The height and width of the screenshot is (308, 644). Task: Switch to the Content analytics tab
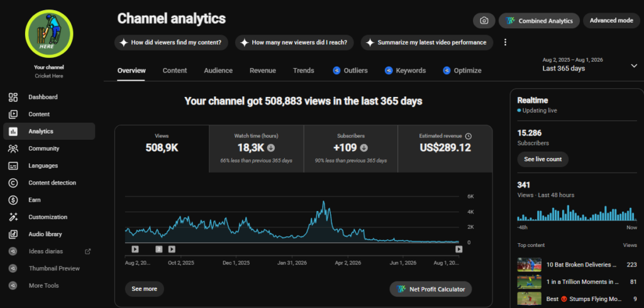(x=175, y=71)
